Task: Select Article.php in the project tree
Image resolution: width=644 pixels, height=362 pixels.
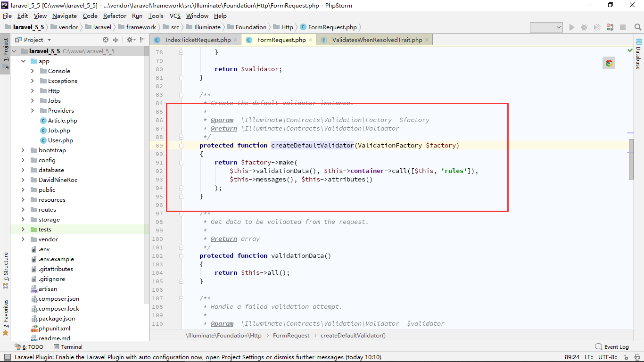Action: click(x=62, y=121)
